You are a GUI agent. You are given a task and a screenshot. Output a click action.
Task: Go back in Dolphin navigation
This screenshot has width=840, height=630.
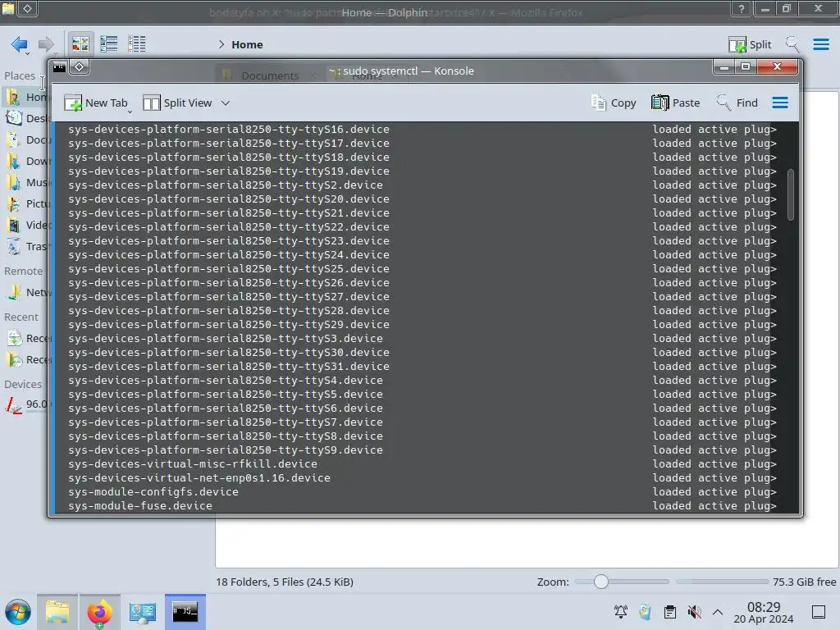20,44
